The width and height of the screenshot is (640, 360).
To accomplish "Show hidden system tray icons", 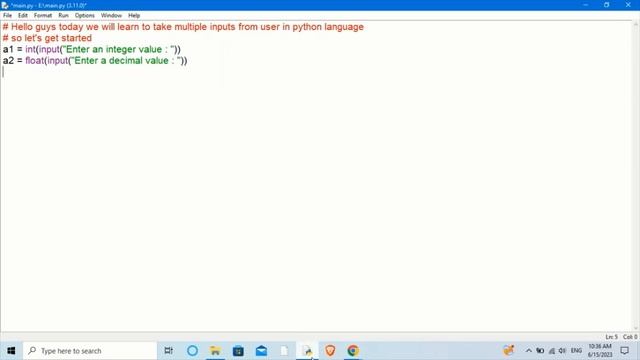I will click(x=529, y=351).
